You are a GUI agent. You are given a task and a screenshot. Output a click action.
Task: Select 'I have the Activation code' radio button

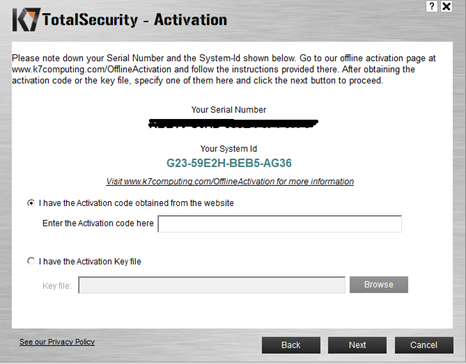point(31,203)
